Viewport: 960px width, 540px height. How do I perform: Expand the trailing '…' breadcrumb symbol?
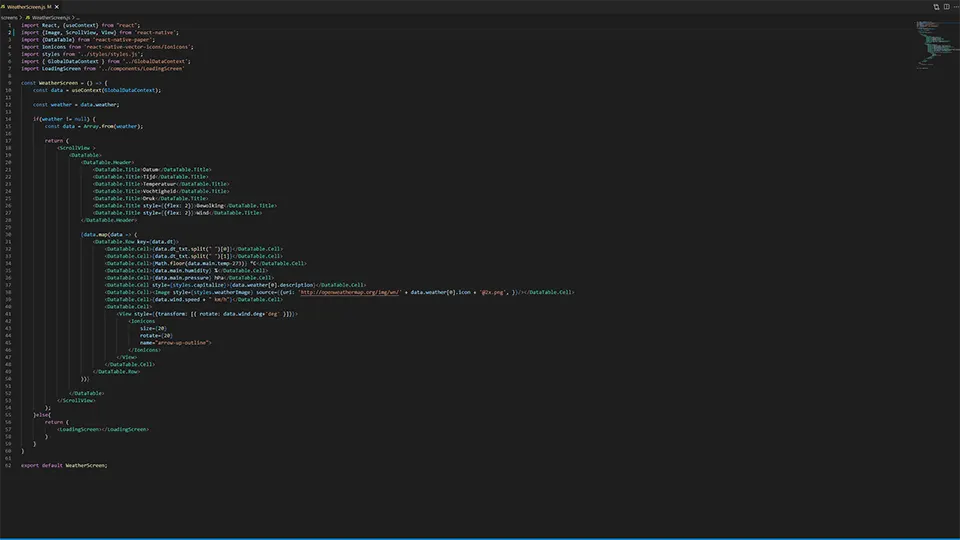pyautogui.click(x=78, y=18)
